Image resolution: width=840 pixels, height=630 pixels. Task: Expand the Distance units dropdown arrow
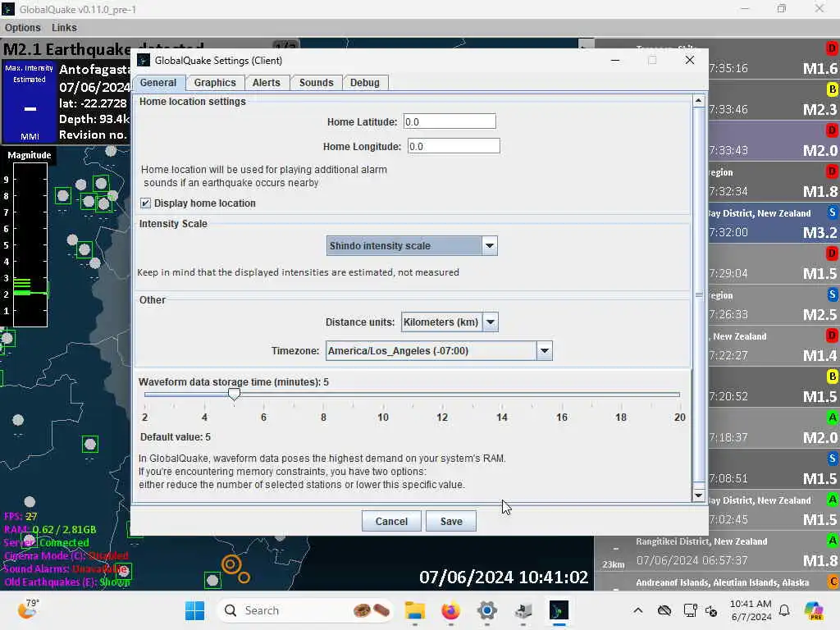click(x=491, y=322)
